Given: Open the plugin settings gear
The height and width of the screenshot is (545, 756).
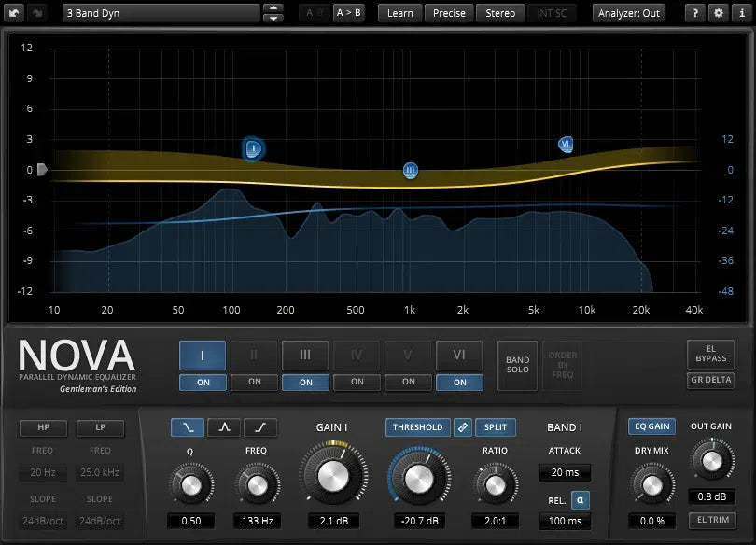Looking at the screenshot, I should 717,13.
